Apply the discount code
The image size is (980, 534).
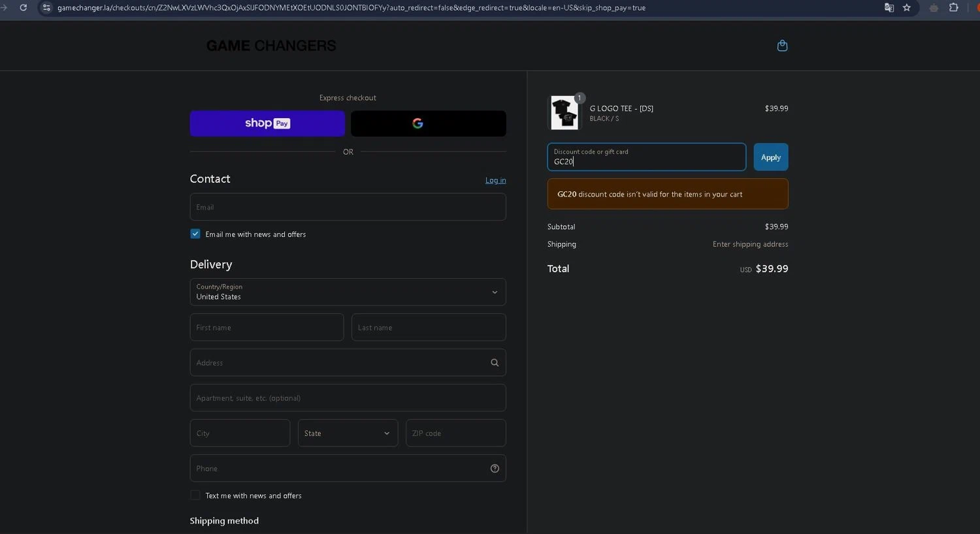(771, 157)
